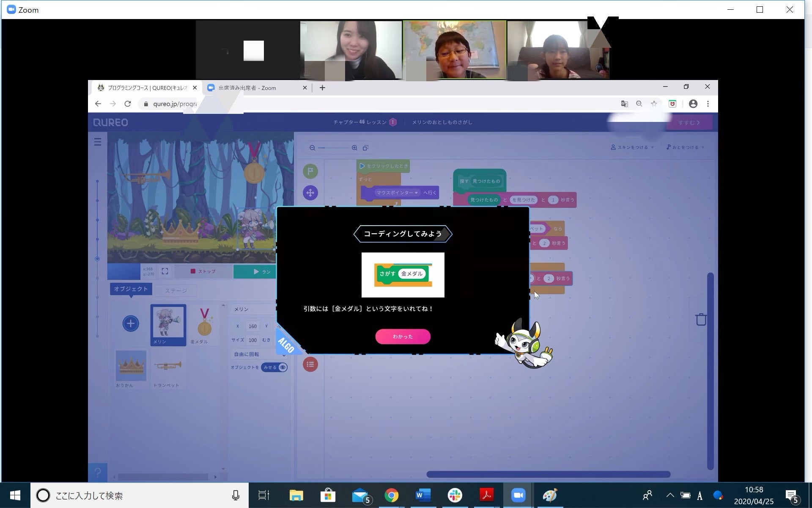Open the QUREO hamburger menu
812x508 pixels.
coord(98,142)
